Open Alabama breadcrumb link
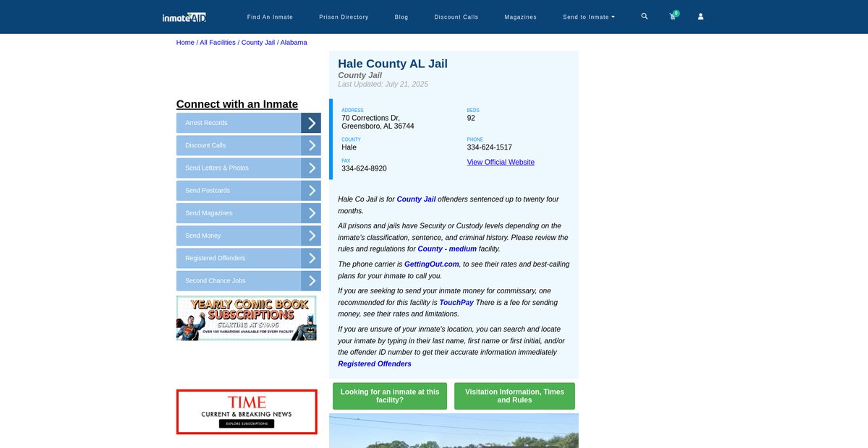The image size is (868, 448). click(294, 42)
